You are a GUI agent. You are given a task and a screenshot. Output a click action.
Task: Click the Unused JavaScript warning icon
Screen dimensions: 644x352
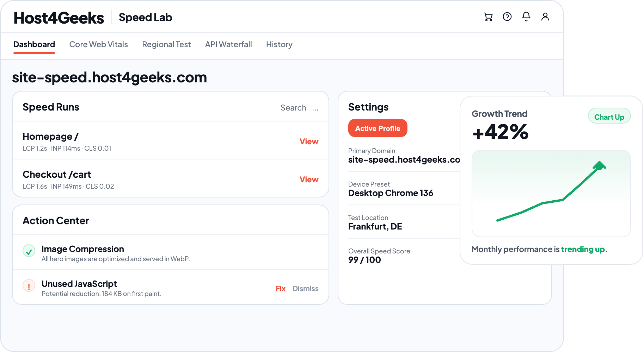(29, 285)
